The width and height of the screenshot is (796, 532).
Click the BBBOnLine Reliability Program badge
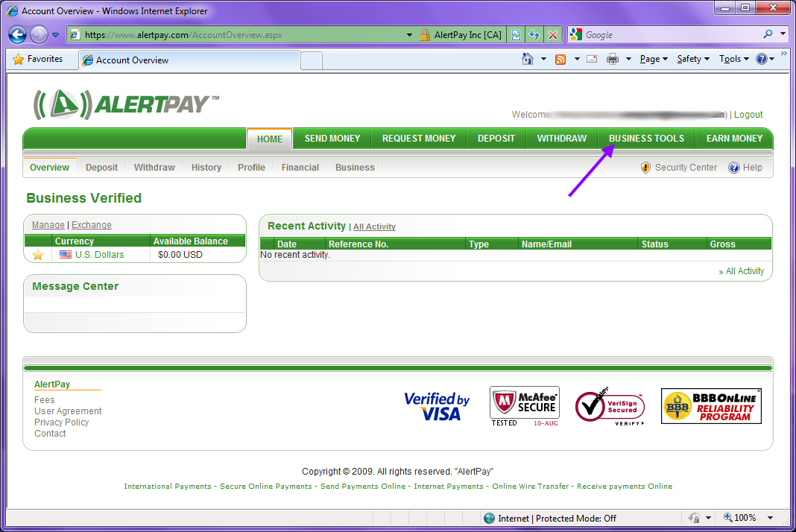pos(711,406)
